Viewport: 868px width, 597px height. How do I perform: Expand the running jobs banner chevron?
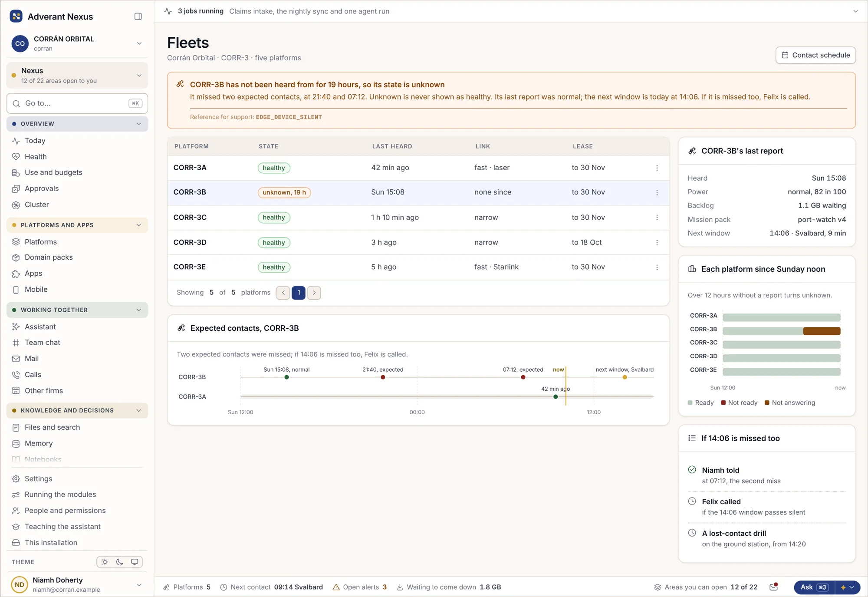(x=855, y=11)
